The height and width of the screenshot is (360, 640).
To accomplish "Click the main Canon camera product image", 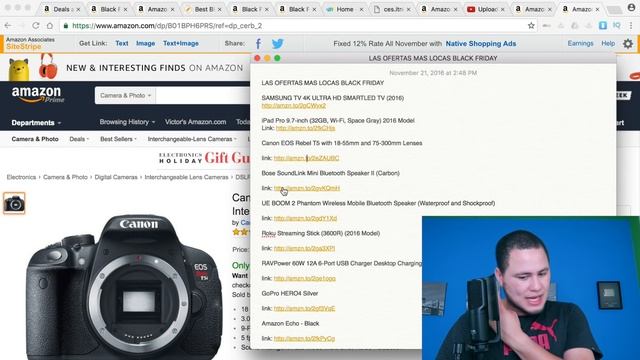I will 124,288.
